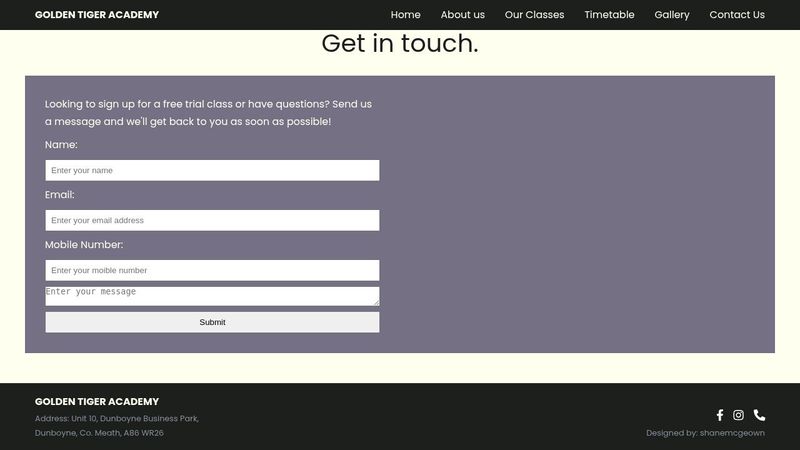Screen dimensions: 800x450
Task: View the Timetable page
Action: coord(609,15)
